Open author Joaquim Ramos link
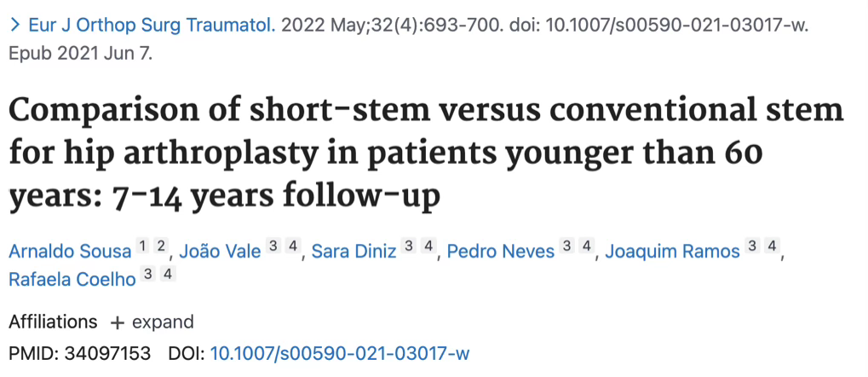The image size is (868, 377). (x=672, y=252)
